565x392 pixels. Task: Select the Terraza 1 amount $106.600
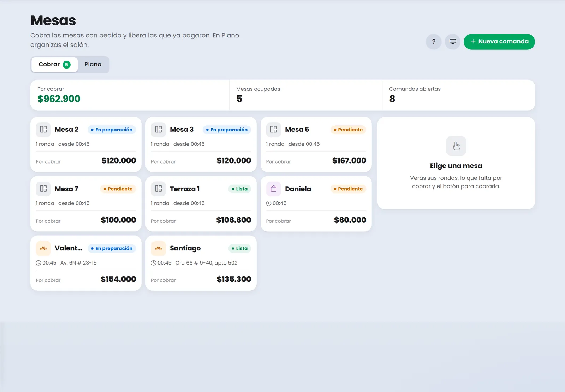point(234,220)
